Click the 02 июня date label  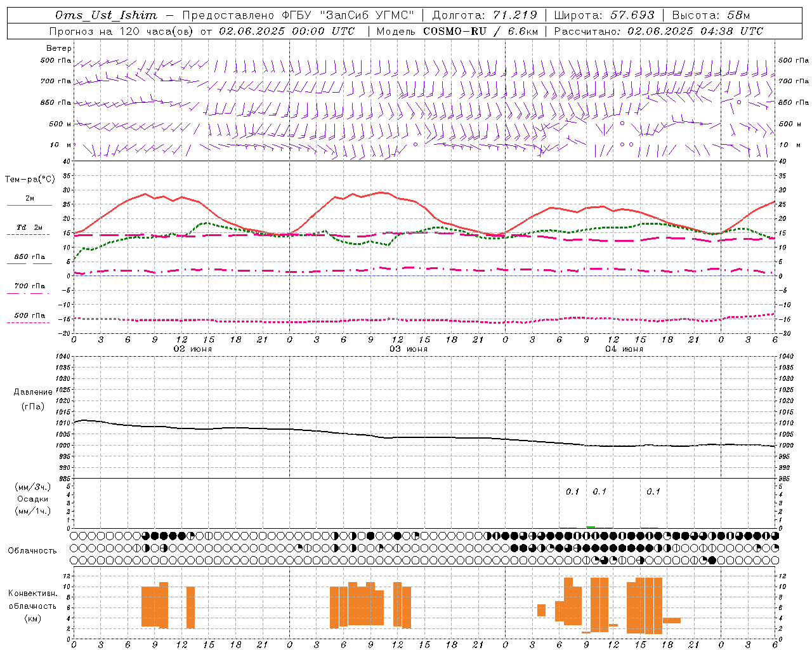coord(193,348)
